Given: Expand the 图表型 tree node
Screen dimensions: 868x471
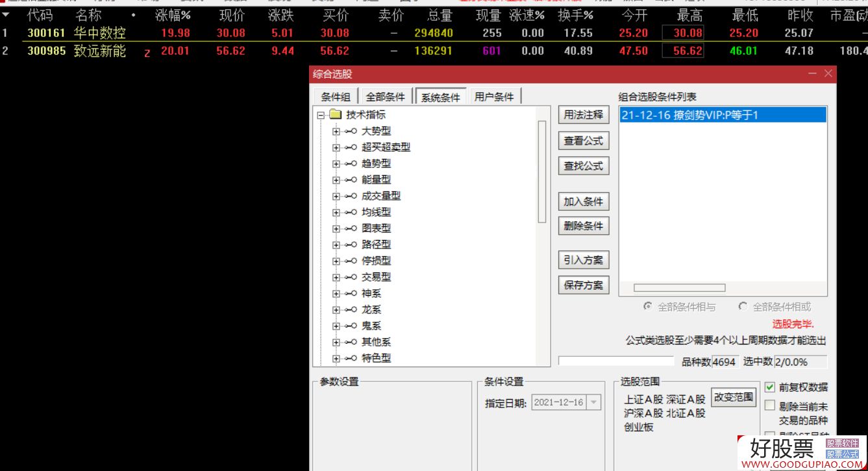Looking at the screenshot, I should pyautogui.click(x=336, y=228).
